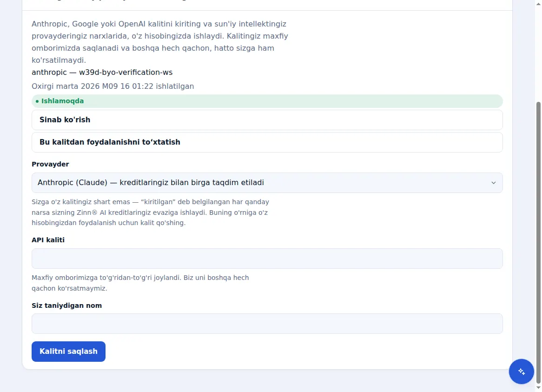Screen dimensions: 542x392
Task: Open the sparkle AI assistant floating button
Action: (521, 371)
